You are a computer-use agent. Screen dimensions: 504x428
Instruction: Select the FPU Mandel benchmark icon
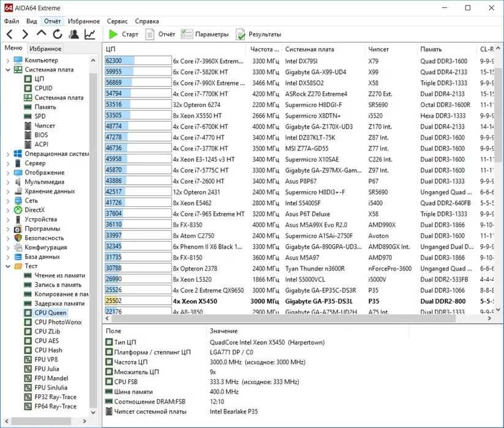pyautogui.click(x=28, y=378)
